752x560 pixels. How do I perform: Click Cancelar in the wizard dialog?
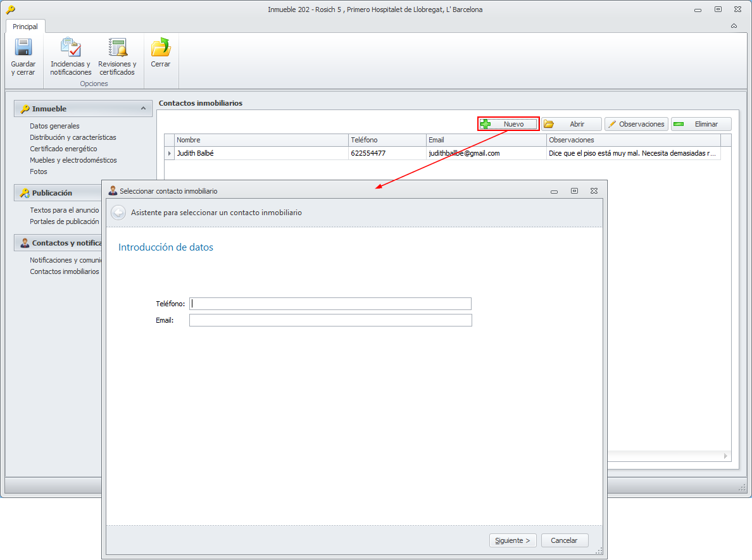coord(564,540)
